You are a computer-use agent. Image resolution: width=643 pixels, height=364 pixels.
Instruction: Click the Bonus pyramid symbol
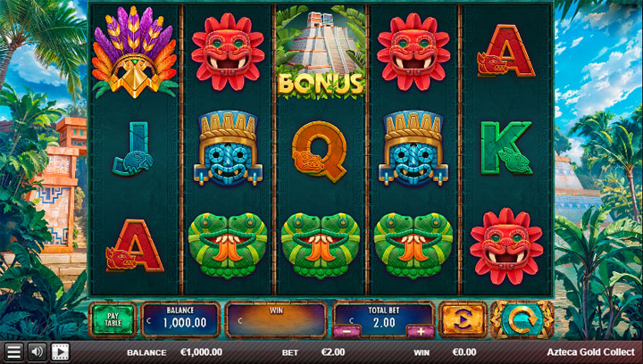321,52
